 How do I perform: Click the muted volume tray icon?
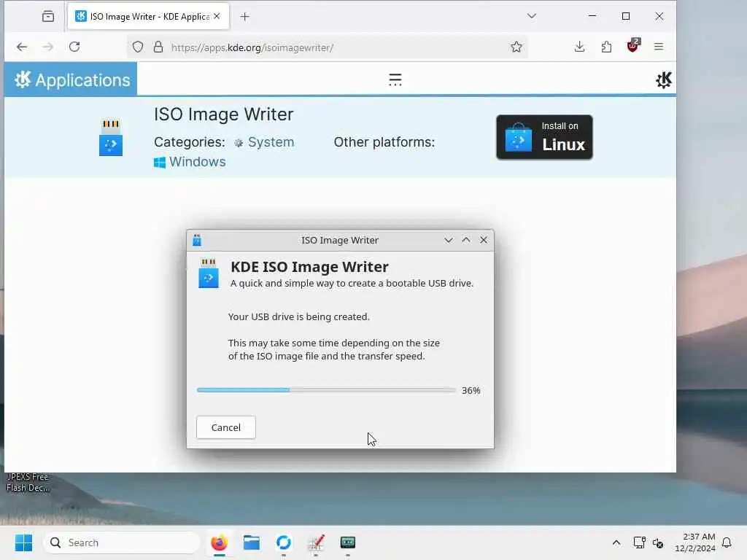(x=658, y=542)
